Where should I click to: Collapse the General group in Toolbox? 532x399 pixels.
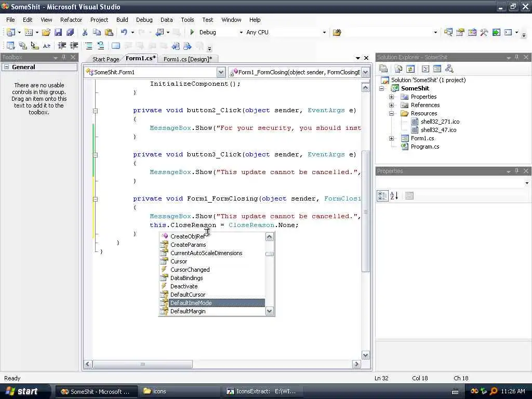pos(6,67)
